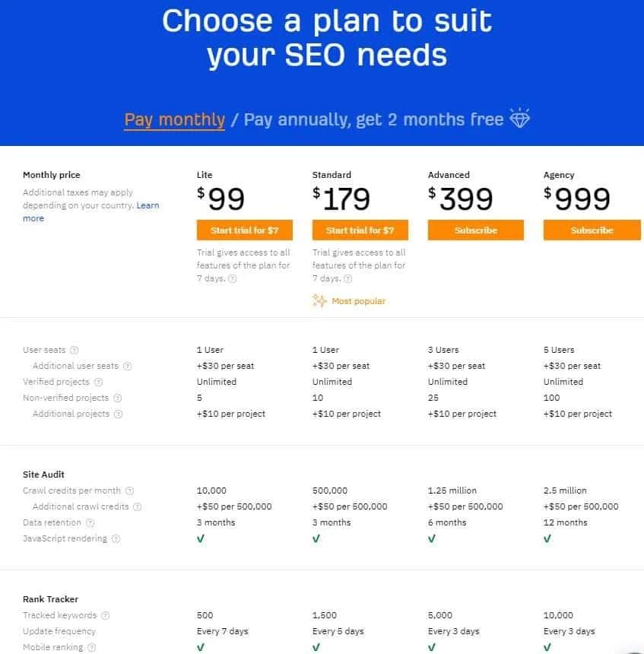Click help icon next to JavaScript rendering
The image size is (644, 654).
[x=116, y=538]
